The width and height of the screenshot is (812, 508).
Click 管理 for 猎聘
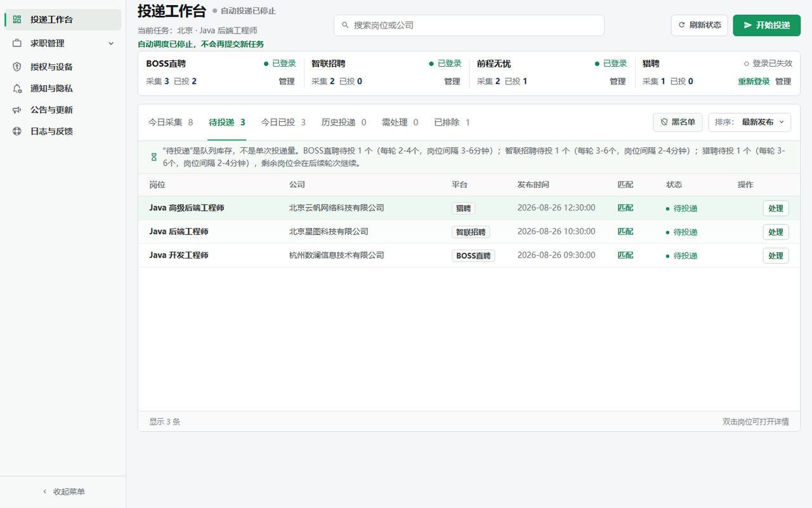pos(783,81)
